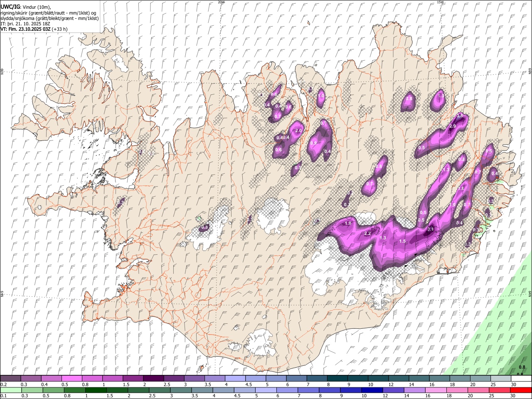The width and height of the screenshot is (532, 399).
Task: Click the navy blue swatch between 10 and 12
Action: pos(372,390)
